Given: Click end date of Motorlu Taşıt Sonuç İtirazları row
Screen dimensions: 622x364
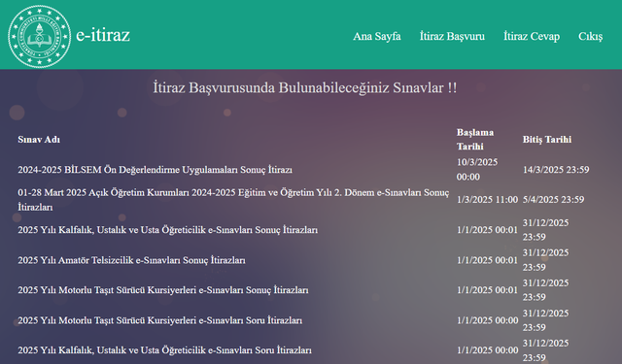Looking at the screenshot, I should [x=545, y=290].
